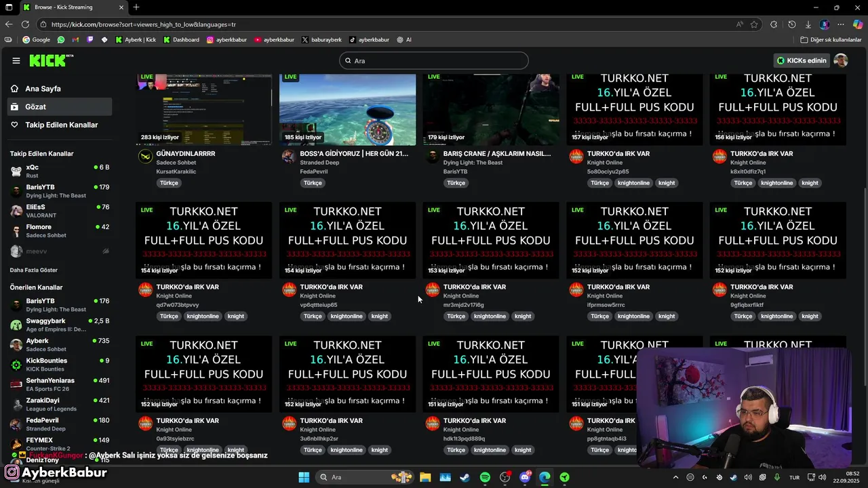Click the read aloud icon in address bar
The height and width of the screenshot is (488, 868).
pyautogui.click(x=739, y=24)
